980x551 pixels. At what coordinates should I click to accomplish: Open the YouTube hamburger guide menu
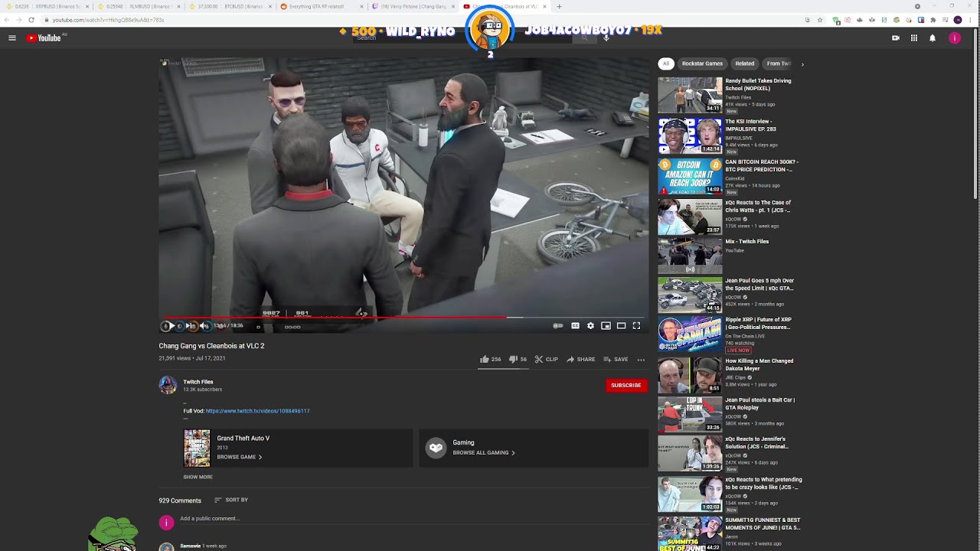tap(12, 37)
